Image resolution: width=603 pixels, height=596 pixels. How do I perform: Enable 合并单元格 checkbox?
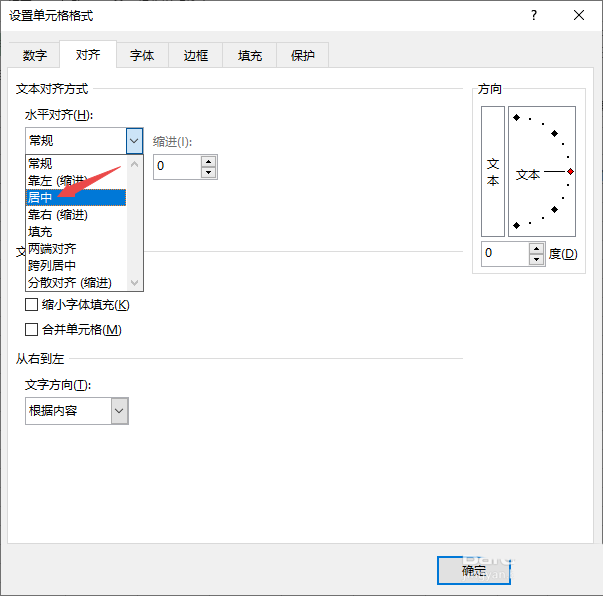[x=31, y=329]
